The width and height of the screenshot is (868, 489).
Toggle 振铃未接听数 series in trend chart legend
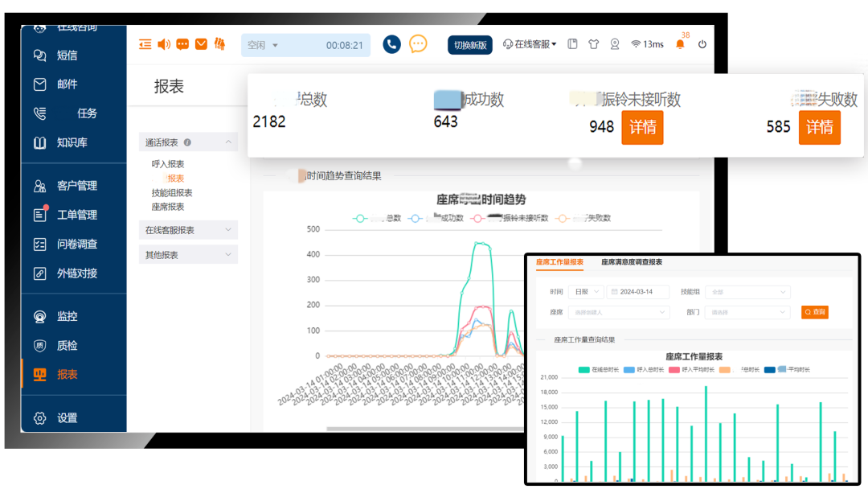(x=510, y=218)
